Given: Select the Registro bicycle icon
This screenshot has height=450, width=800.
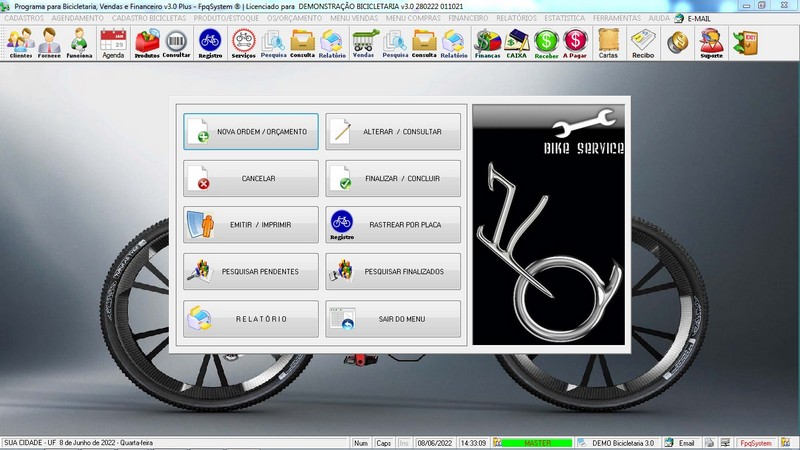Looking at the screenshot, I should (210, 43).
